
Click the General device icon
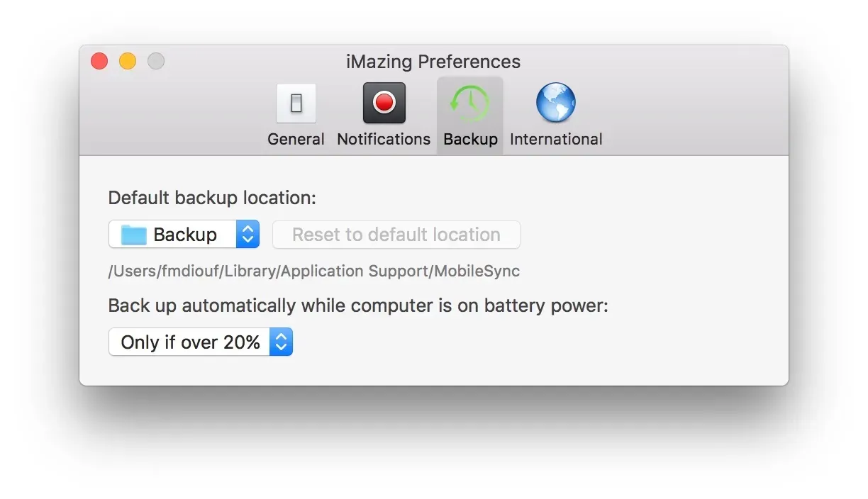(x=296, y=103)
